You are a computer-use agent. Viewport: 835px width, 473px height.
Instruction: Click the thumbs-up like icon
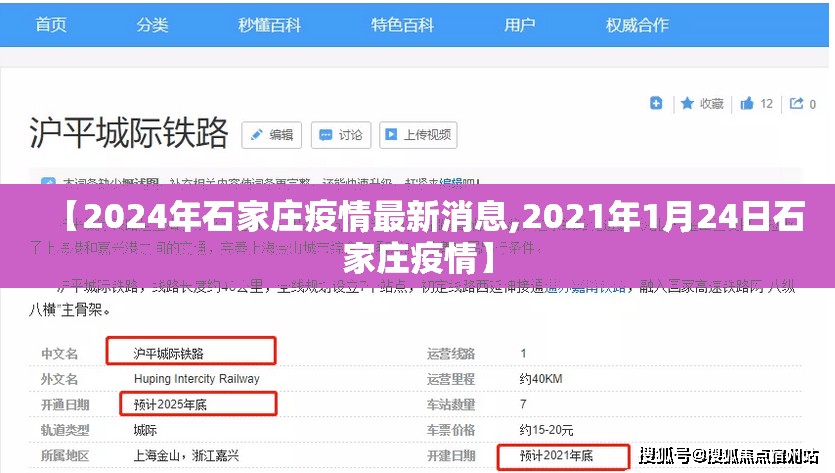(747, 103)
